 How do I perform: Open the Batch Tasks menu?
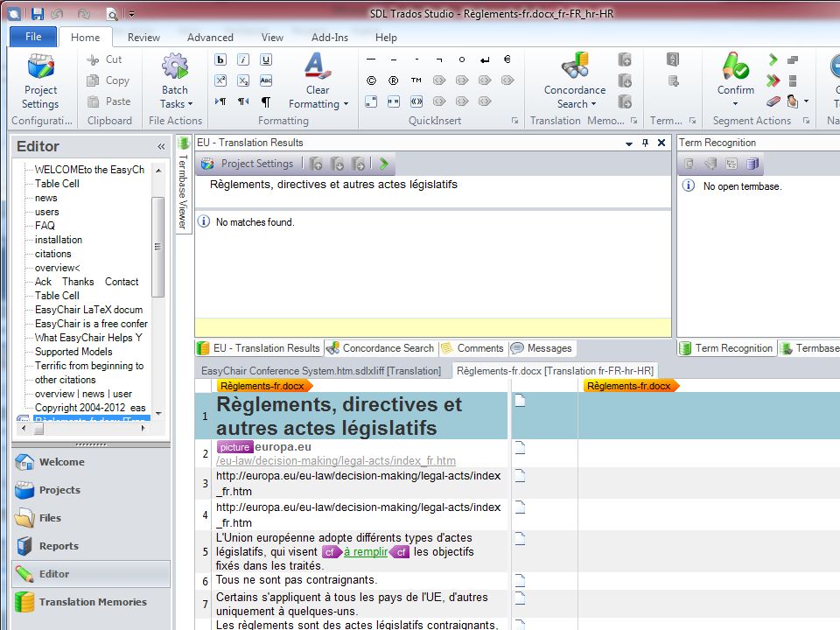175,80
